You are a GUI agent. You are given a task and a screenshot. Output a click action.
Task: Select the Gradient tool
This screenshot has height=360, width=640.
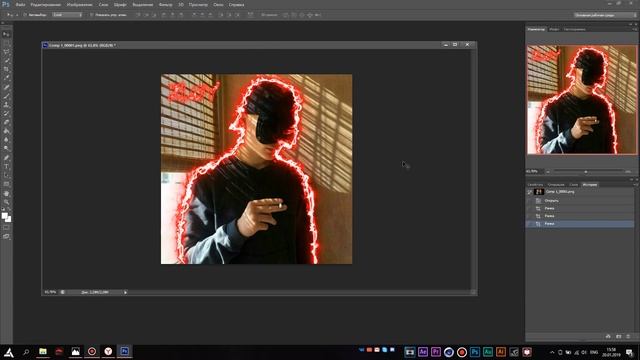point(6,131)
